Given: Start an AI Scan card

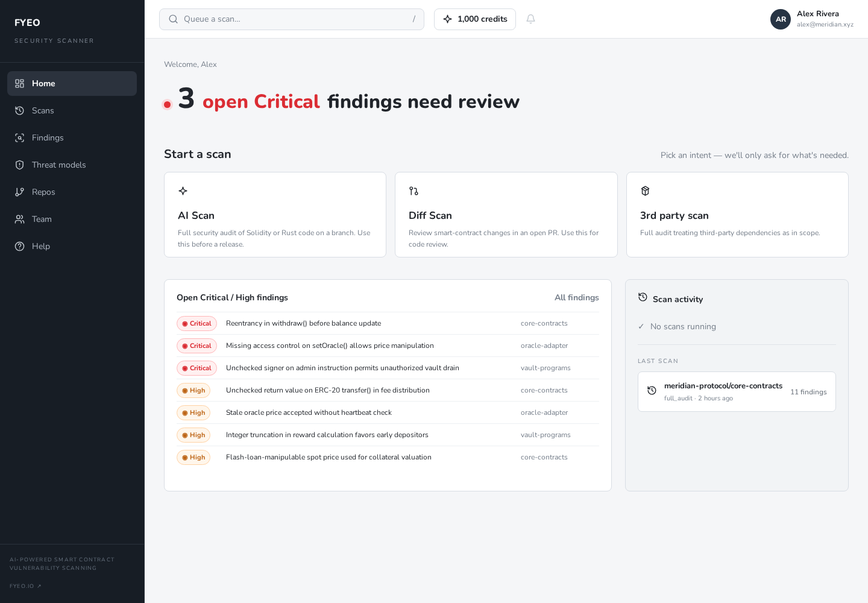Looking at the screenshot, I should [275, 215].
